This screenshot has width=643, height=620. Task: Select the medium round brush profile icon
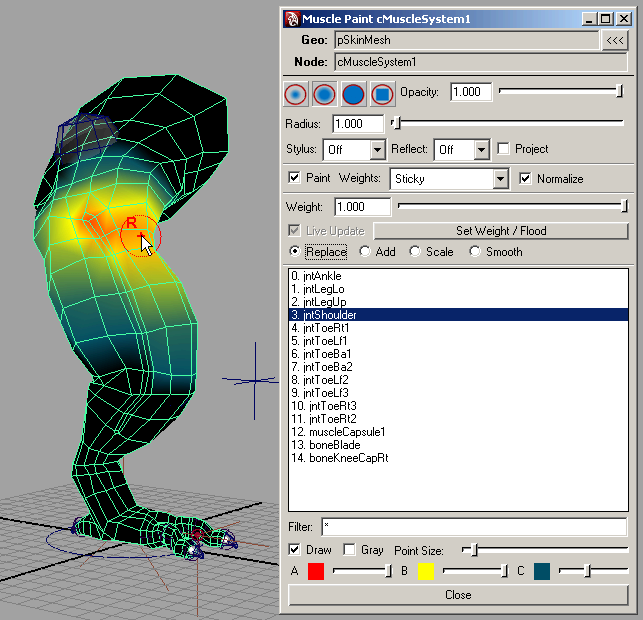(x=324, y=94)
